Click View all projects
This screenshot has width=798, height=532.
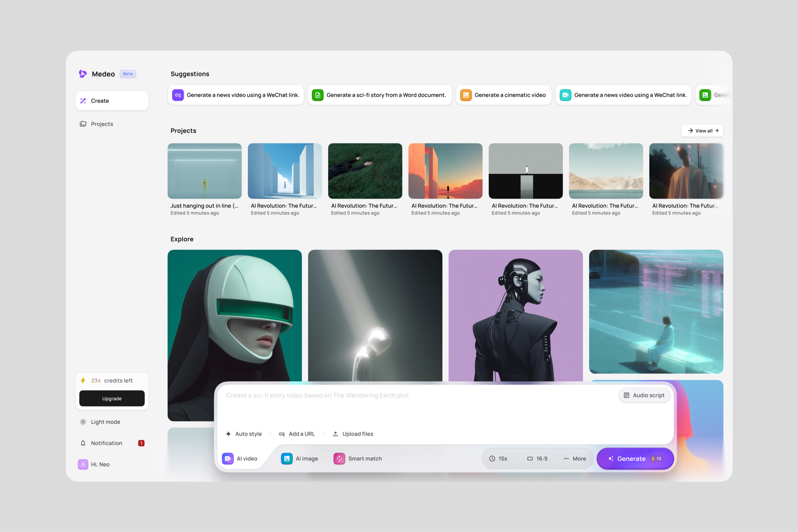(702, 131)
